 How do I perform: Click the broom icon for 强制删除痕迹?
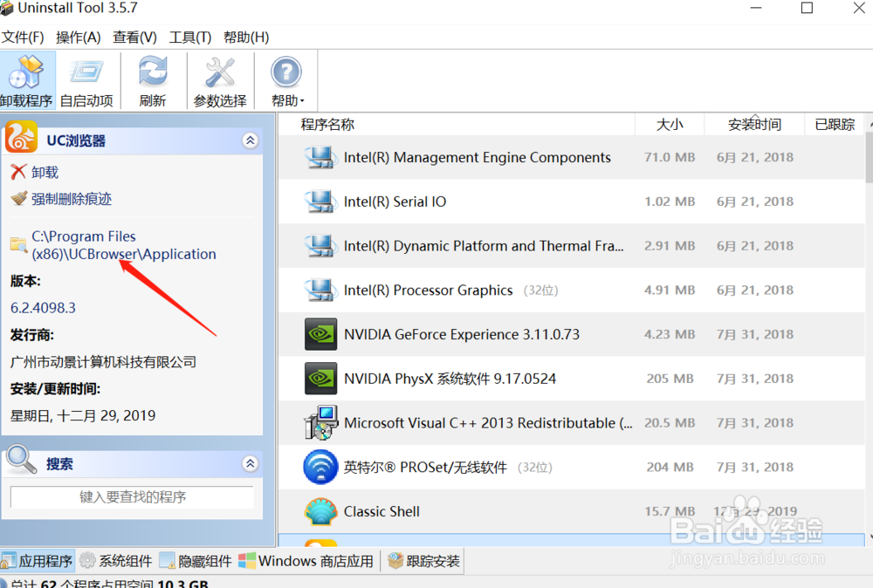tap(18, 198)
